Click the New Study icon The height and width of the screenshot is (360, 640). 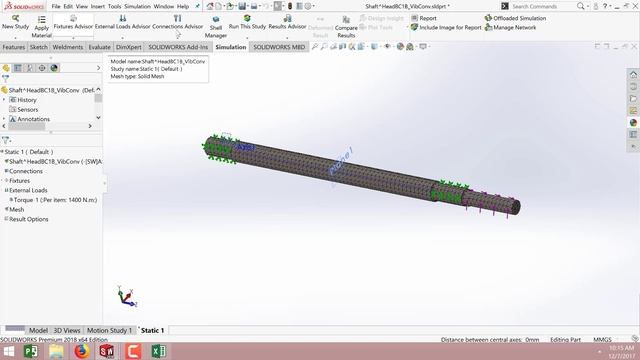[x=16, y=22]
